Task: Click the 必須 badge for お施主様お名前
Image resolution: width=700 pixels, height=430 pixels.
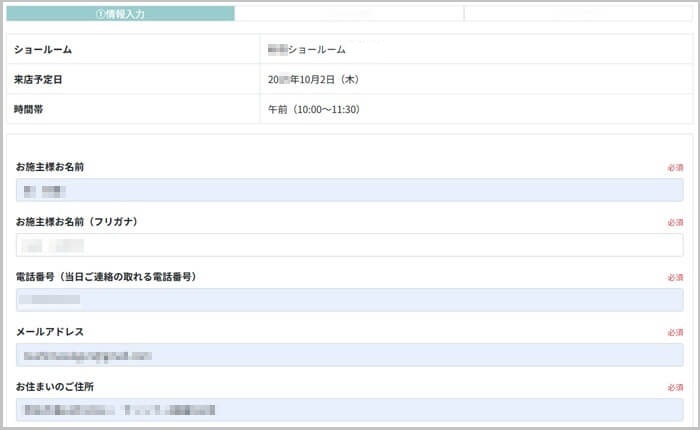Action: (675, 168)
